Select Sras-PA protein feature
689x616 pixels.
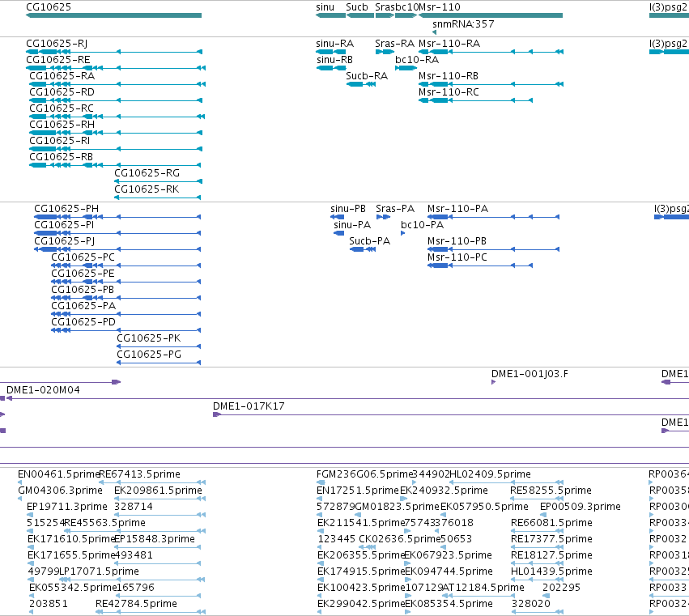pos(383,217)
